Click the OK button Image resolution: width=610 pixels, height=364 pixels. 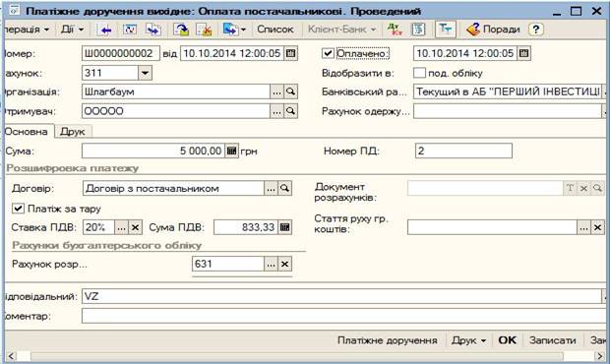[508, 340]
